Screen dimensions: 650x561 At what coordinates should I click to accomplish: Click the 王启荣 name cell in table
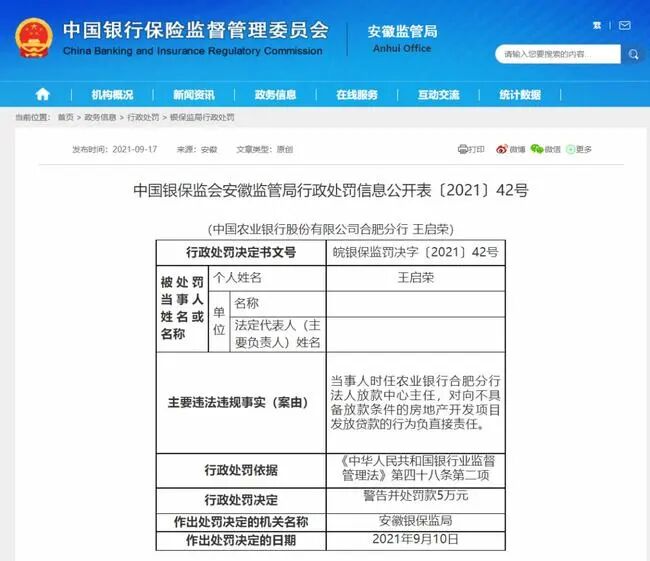pyautogui.click(x=416, y=278)
